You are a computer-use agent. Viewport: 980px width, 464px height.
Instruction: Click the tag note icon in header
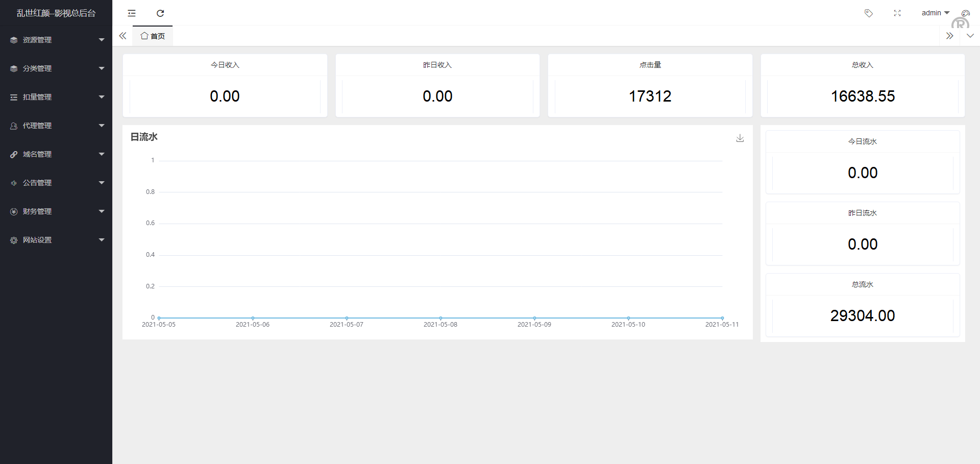[868, 13]
